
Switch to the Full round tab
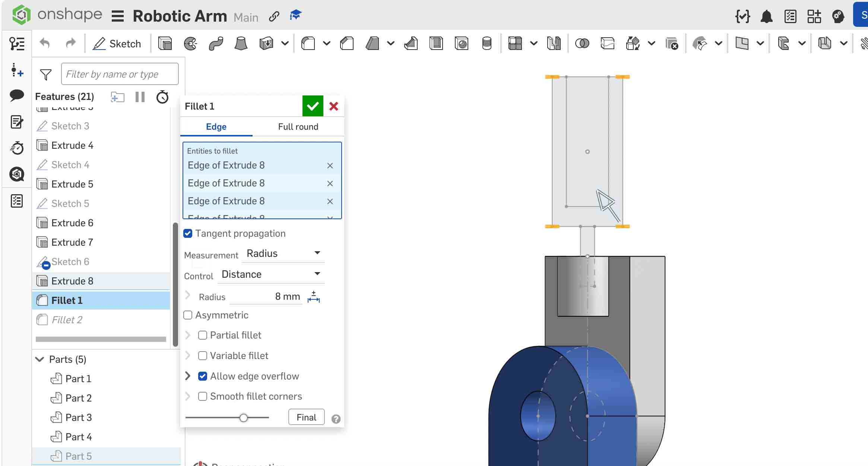pos(298,127)
